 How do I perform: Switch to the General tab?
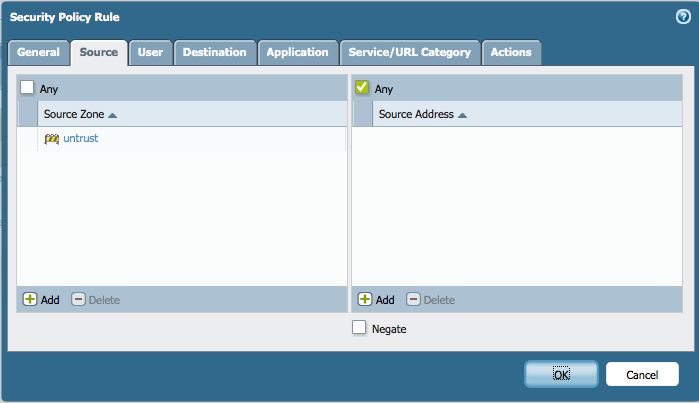point(38,53)
